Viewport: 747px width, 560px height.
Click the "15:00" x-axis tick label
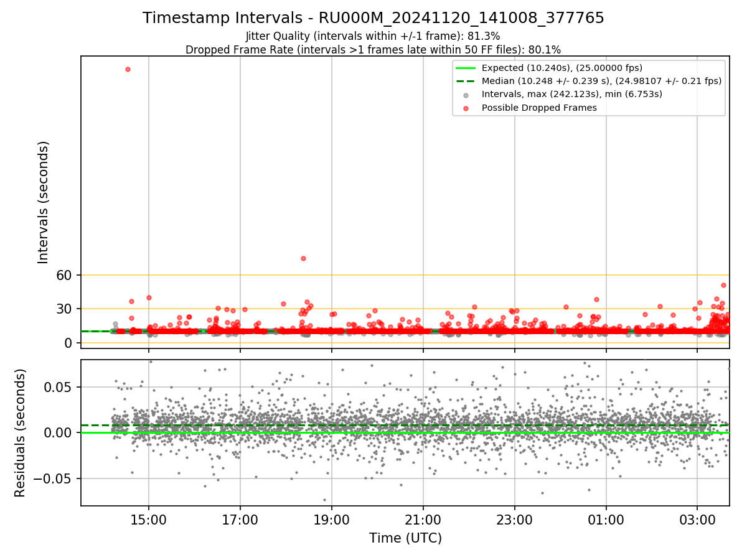tap(148, 519)
